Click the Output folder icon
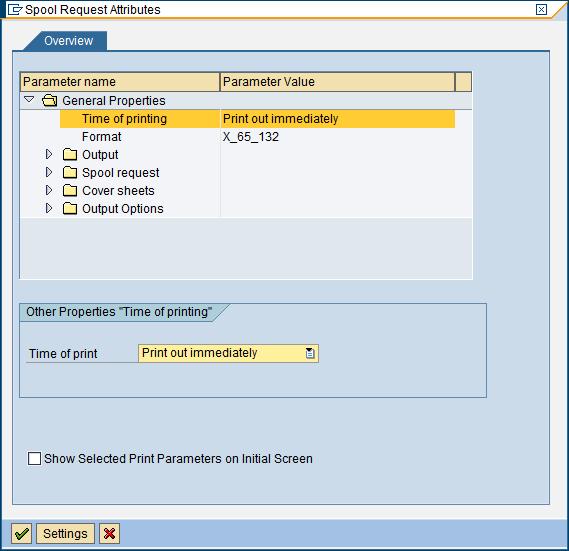This screenshot has height=551, width=569. 70,155
